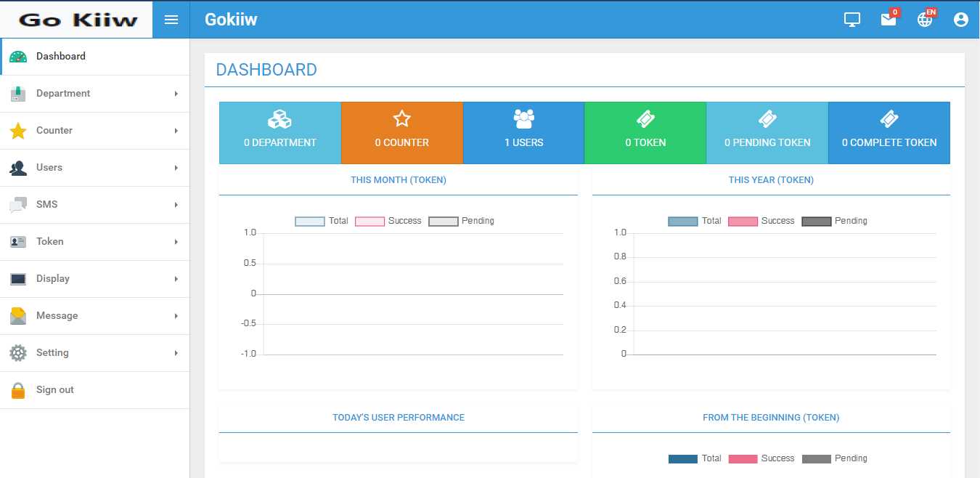The width and height of the screenshot is (980, 478).
Task: Expand the Token menu arrow
Action: pyautogui.click(x=176, y=242)
